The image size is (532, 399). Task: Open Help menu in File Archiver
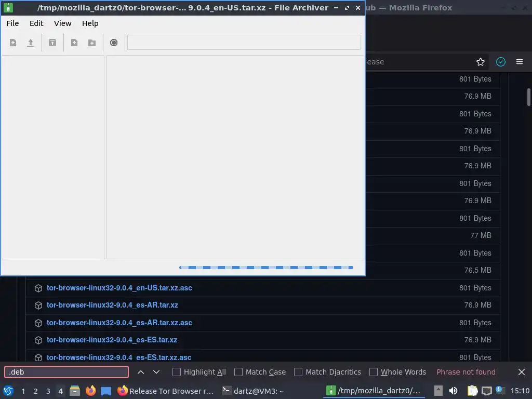pyautogui.click(x=90, y=23)
